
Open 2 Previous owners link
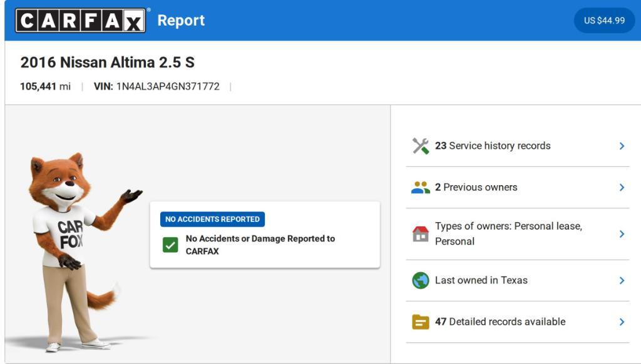click(476, 188)
